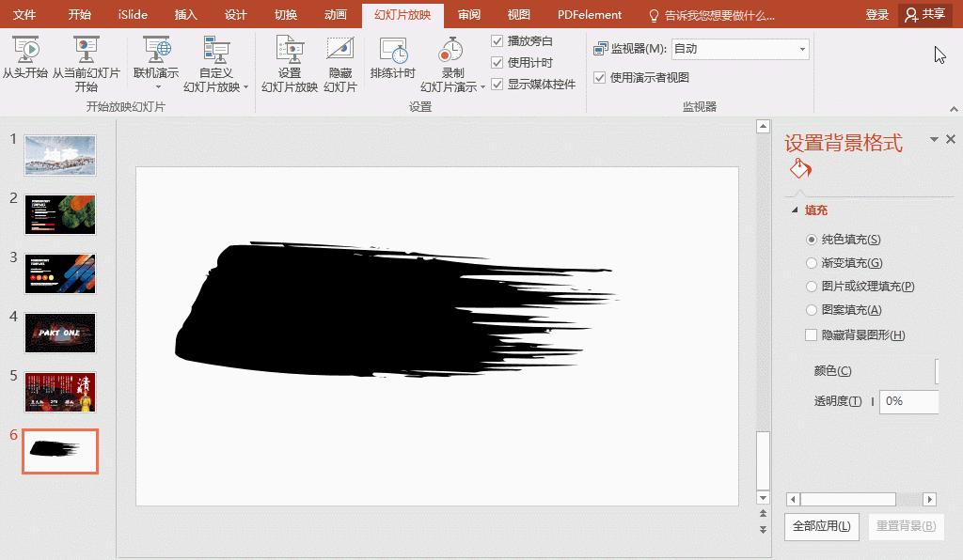Open the 监视器 dropdown showing 自动

(x=740, y=48)
